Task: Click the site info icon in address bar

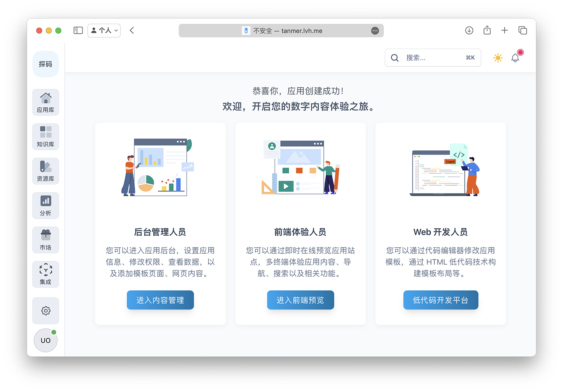Action: 246,31
